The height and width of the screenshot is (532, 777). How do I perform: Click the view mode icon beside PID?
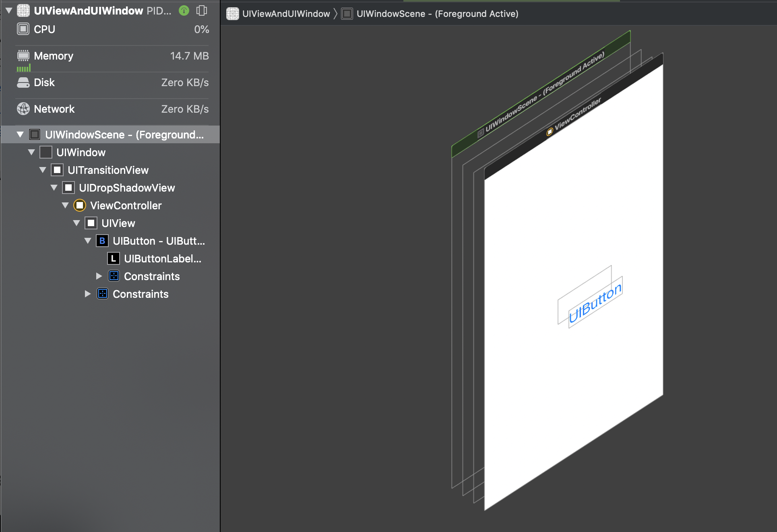pos(201,11)
